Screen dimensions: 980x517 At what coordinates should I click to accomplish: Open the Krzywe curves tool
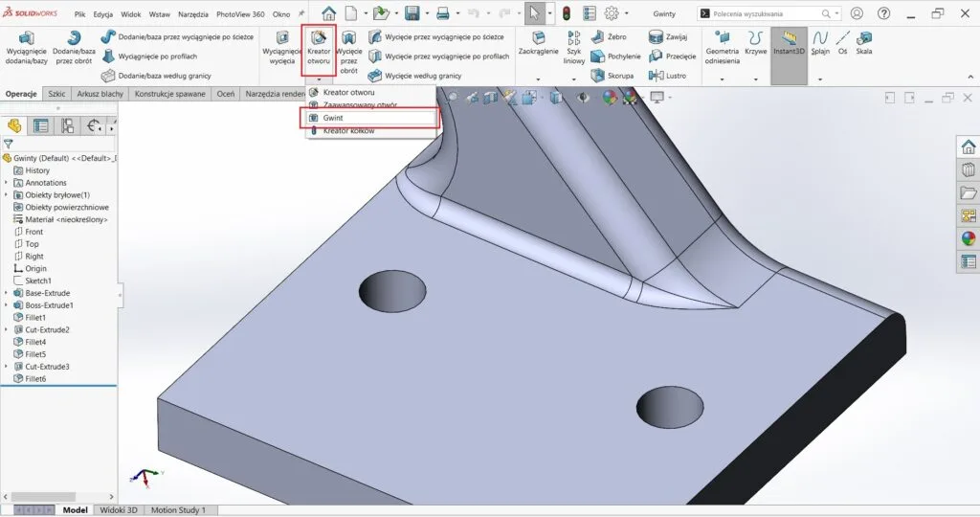tap(756, 43)
